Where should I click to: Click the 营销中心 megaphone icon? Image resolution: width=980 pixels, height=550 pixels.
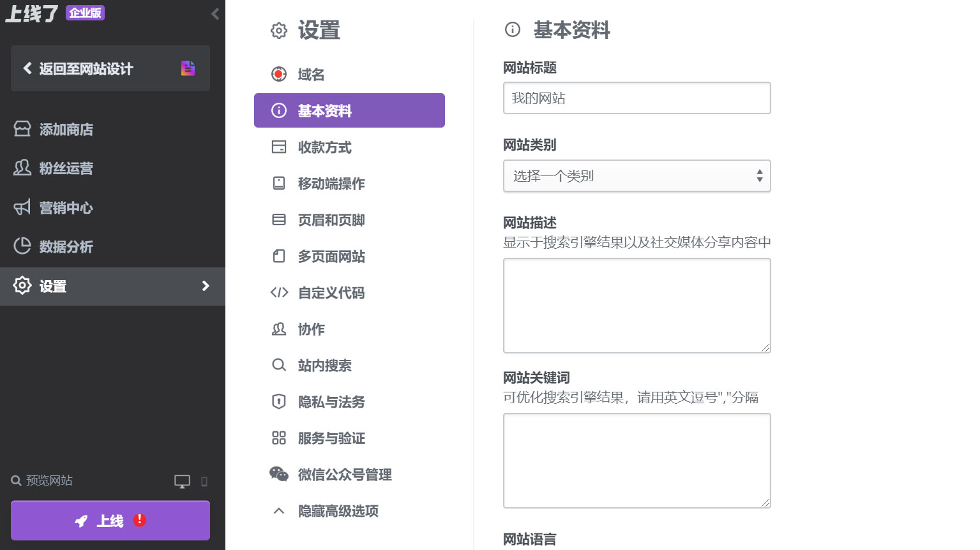(22, 207)
